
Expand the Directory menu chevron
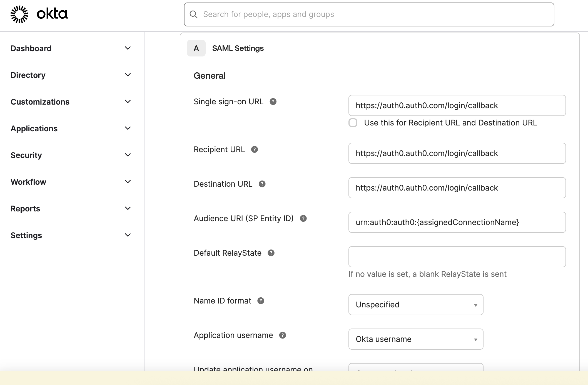[128, 75]
